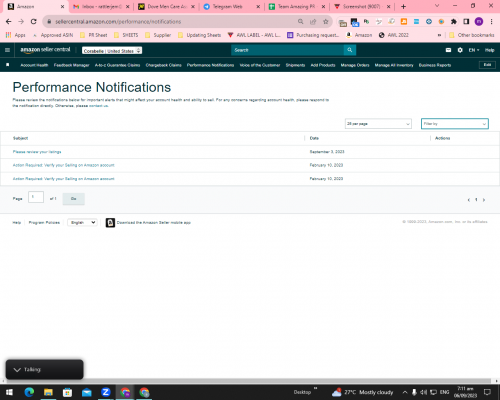The height and width of the screenshot is (400, 500).
Task: Open the Chrome extensions puzzle icon
Action: 454,22
